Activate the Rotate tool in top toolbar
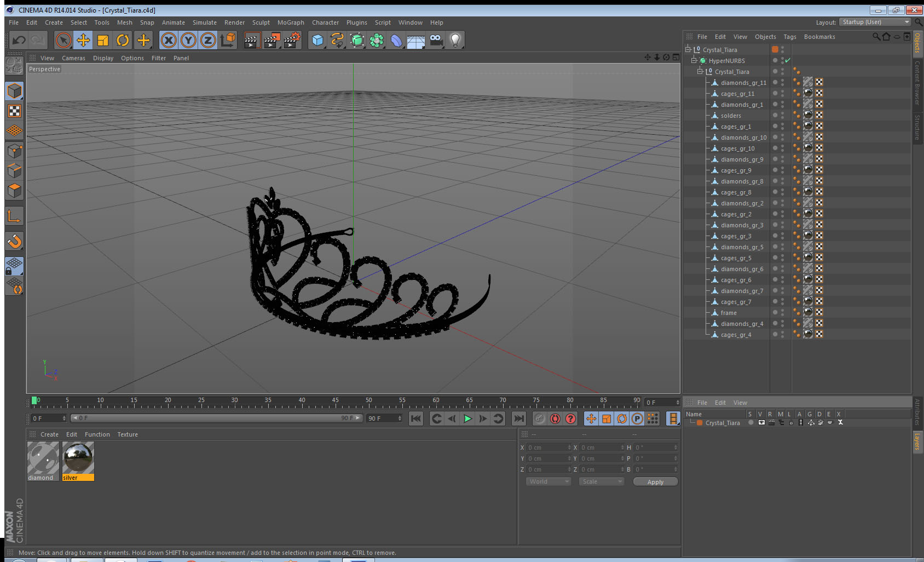The height and width of the screenshot is (562, 924). 123,40
